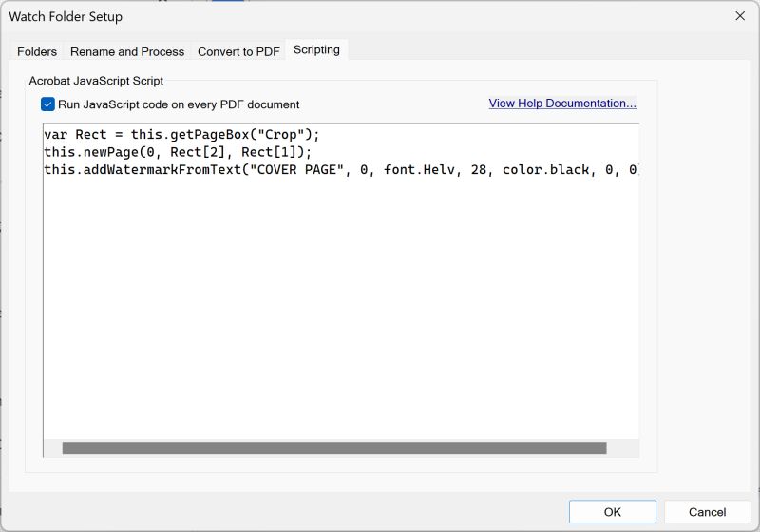Click the horizontal scrollbar in script editor
Image resolution: width=760 pixels, height=532 pixels.
tap(334, 447)
